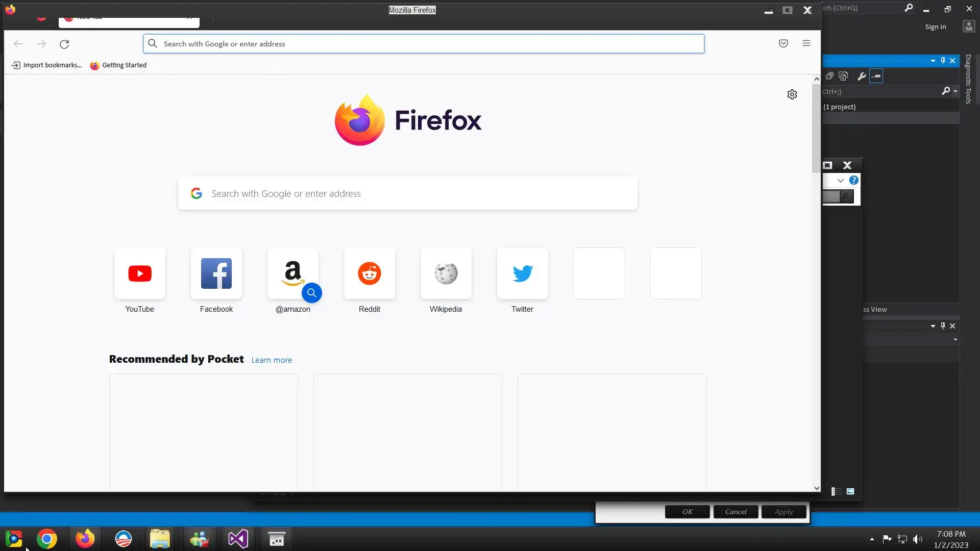Toggle the pin on the Solution Explorer panel
Viewport: 980px width, 551px height.
pyautogui.click(x=943, y=60)
